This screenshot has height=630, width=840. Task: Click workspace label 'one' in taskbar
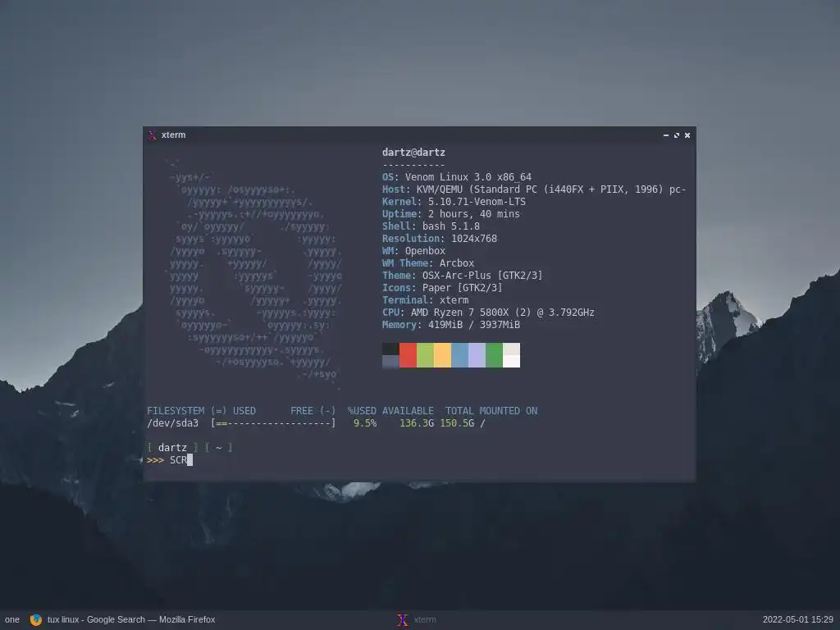[11, 620]
